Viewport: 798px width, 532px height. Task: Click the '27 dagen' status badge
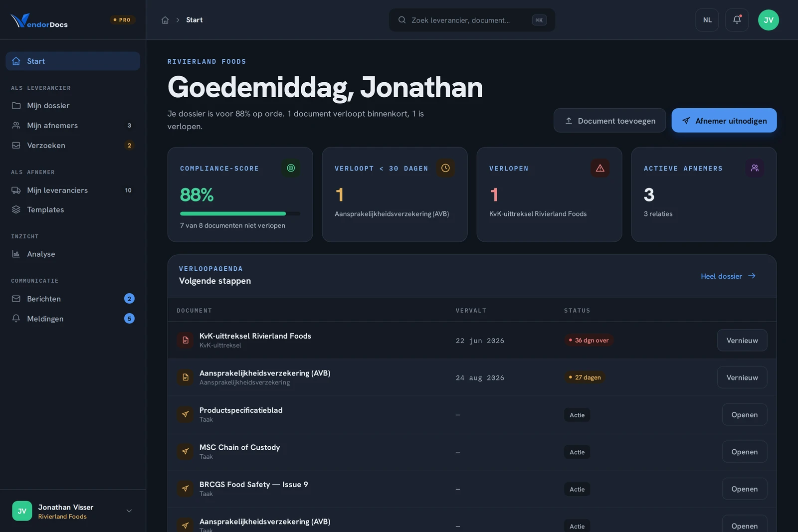tap(585, 377)
